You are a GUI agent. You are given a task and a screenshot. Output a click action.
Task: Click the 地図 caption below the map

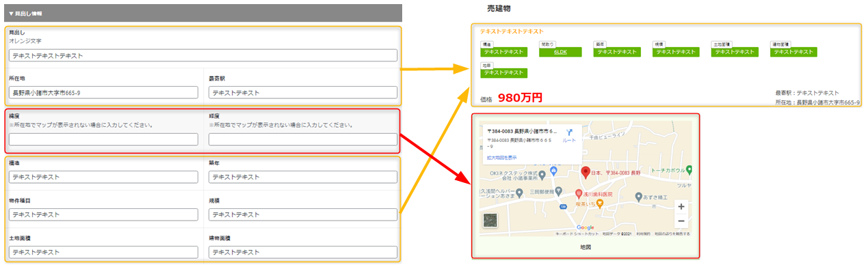click(585, 247)
